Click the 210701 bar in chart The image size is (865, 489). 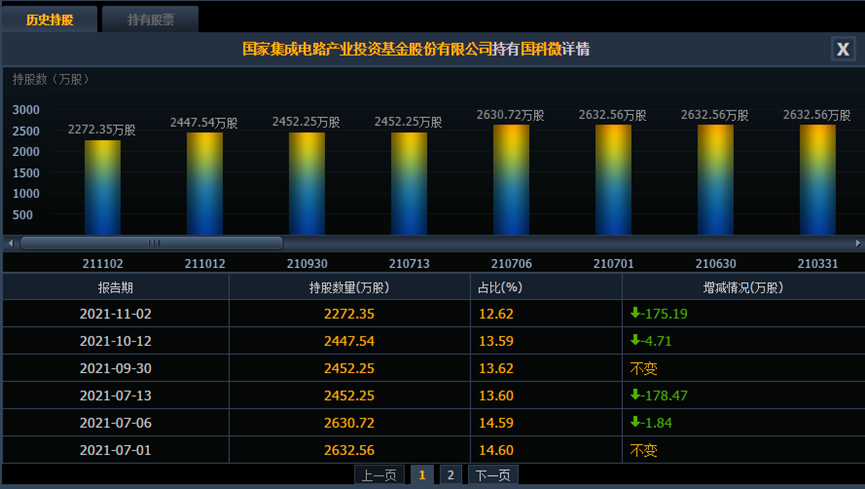click(613, 180)
